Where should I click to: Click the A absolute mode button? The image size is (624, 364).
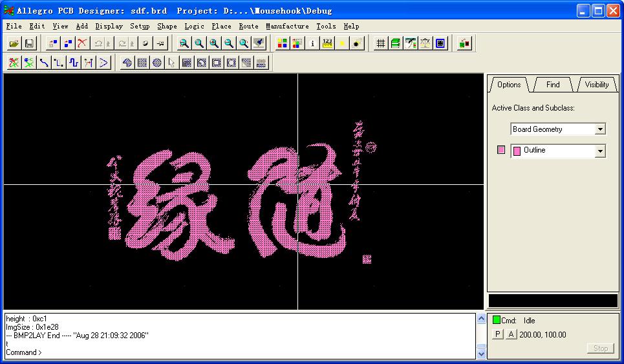[511, 334]
